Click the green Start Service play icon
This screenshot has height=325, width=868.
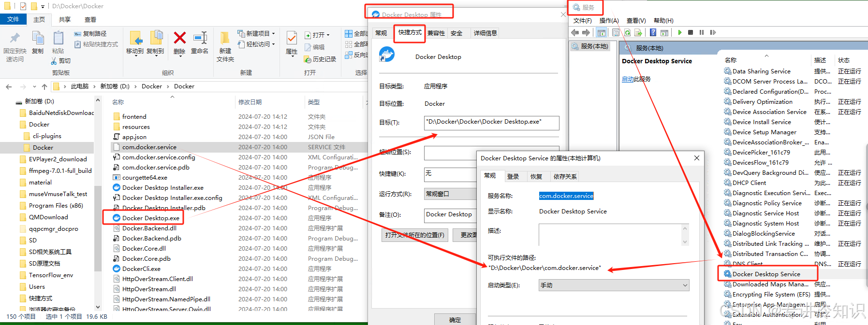point(680,32)
